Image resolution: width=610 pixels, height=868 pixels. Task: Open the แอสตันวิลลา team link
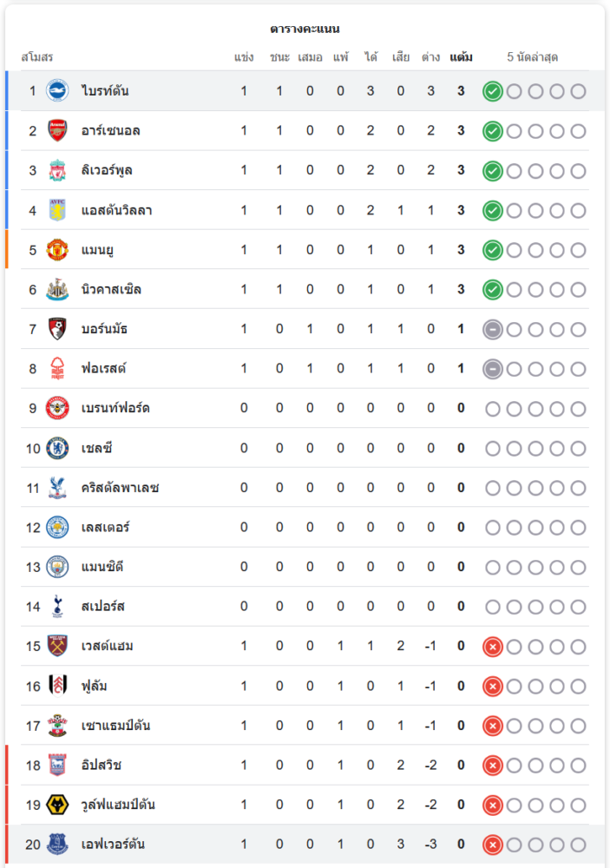117,210
